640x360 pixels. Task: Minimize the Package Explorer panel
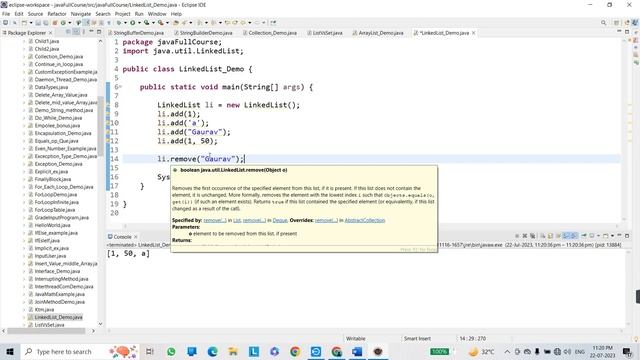click(91, 32)
